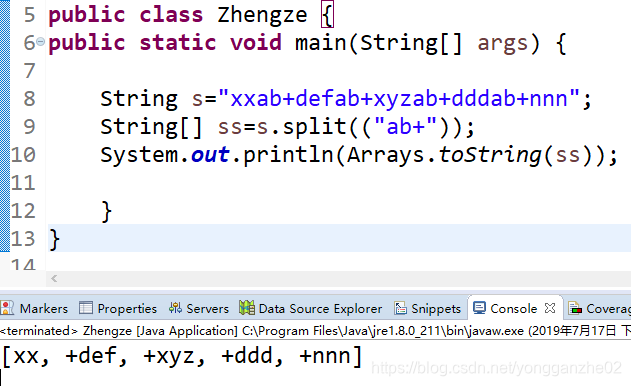This screenshot has width=631, height=386.
Task: Click the terminated Zhengze launch description line
Action: [316, 331]
